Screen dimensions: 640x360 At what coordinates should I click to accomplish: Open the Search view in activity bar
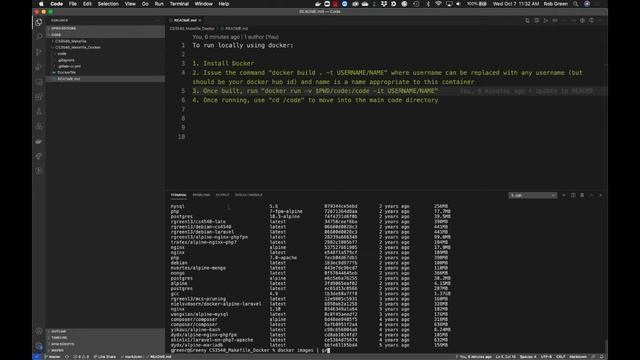click(39, 37)
